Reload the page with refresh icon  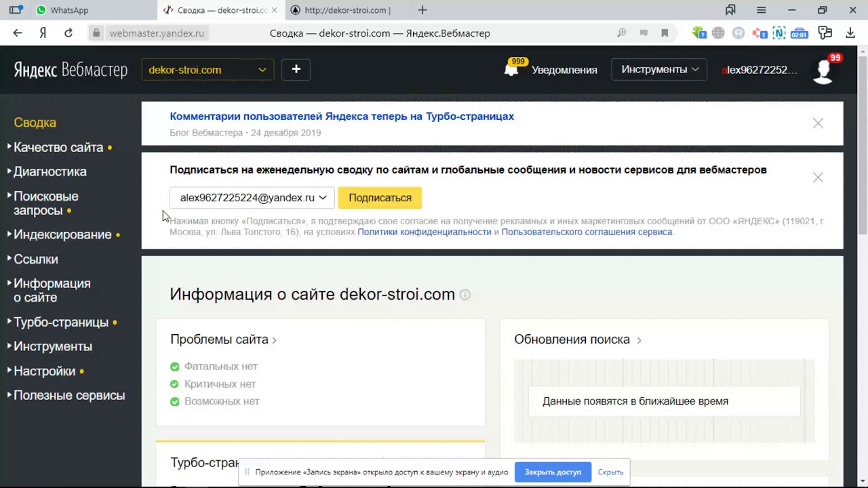coord(68,33)
